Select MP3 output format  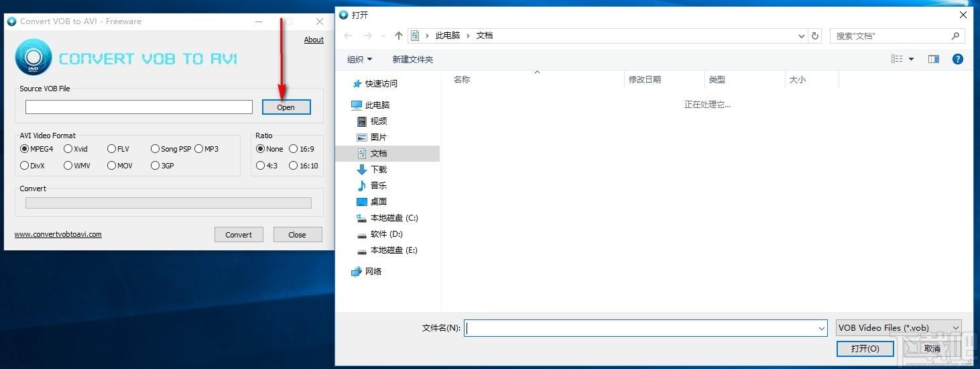[206, 149]
